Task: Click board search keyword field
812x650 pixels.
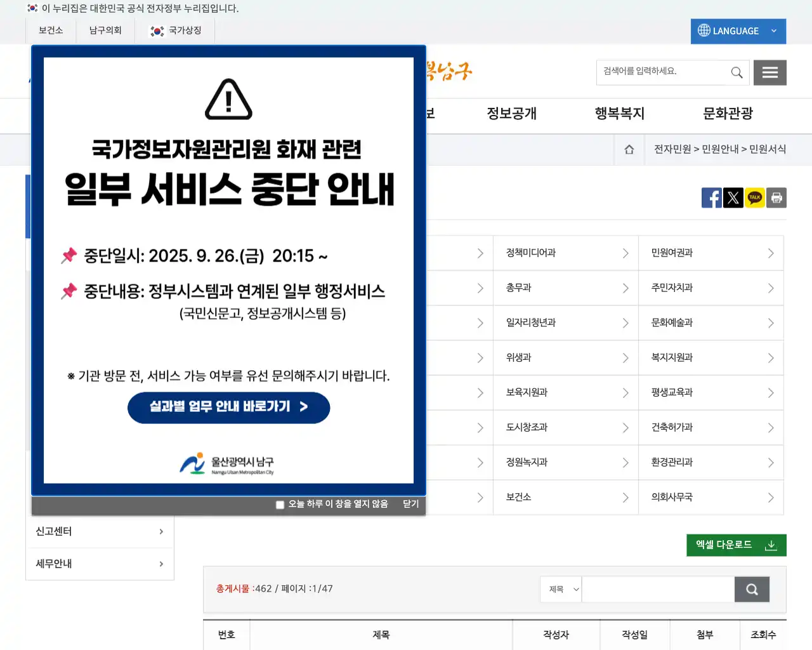Action: (658, 589)
